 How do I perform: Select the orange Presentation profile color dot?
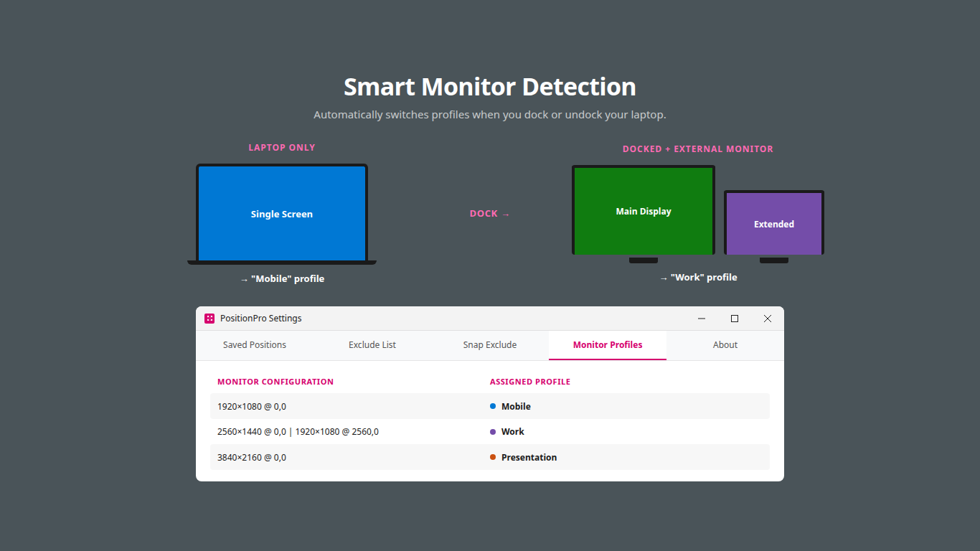492,457
